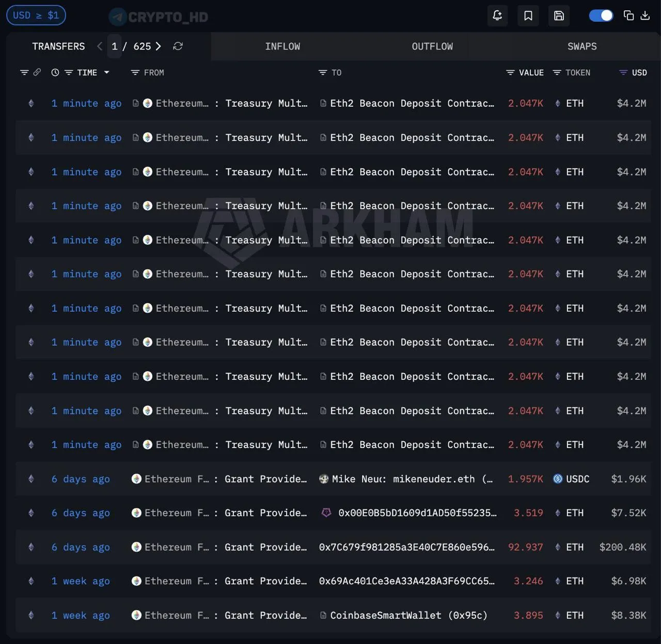Screen dimensions: 661x644
Task: Download the transfers data
Action: [x=645, y=15]
